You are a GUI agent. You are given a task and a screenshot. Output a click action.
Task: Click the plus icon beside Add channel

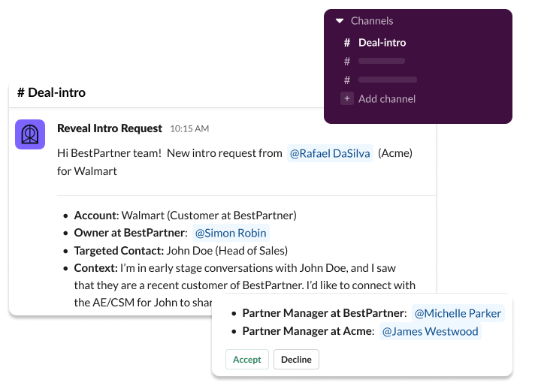click(347, 98)
